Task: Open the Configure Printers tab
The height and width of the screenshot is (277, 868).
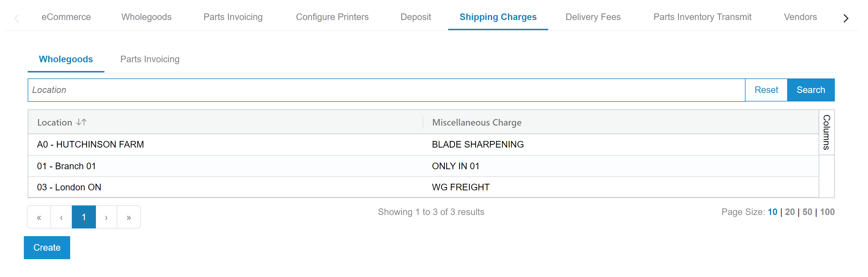Action: tap(332, 17)
